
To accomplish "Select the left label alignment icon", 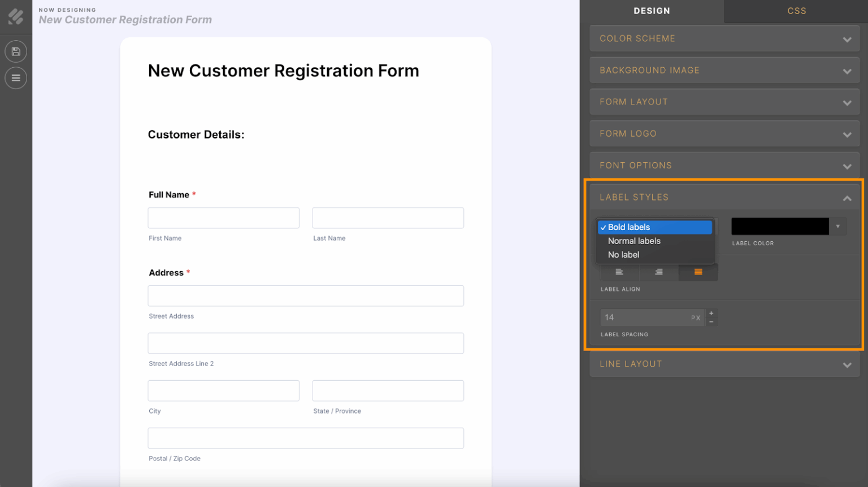I will click(619, 272).
